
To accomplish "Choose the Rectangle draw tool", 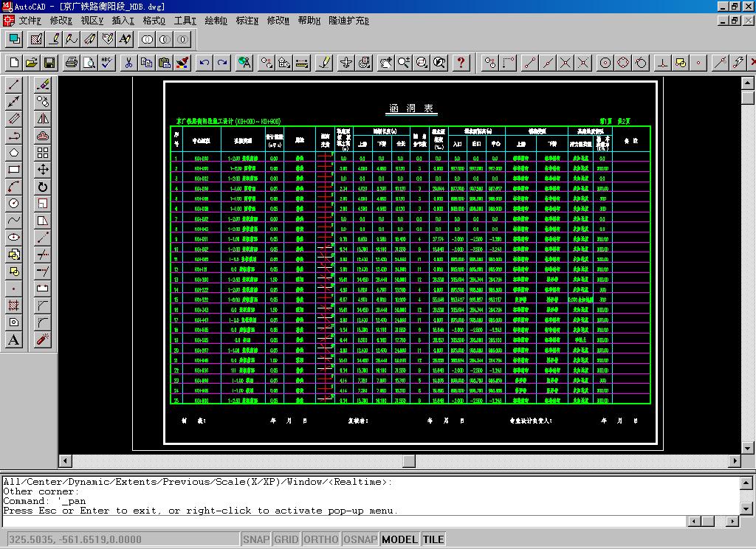I will click(x=14, y=170).
